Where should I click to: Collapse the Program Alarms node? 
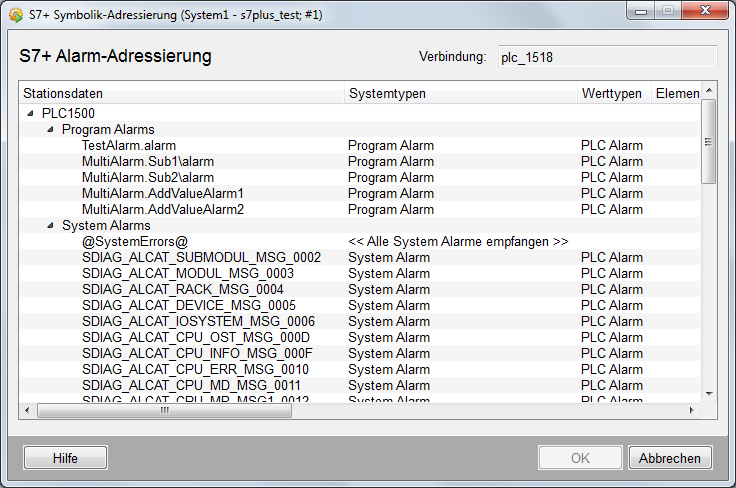coord(51,130)
